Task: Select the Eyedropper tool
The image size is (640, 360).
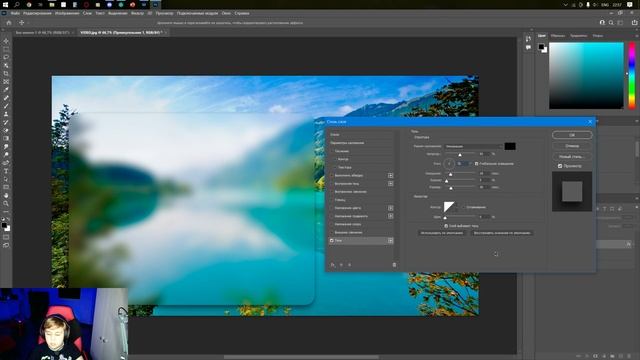Action: 6,90
